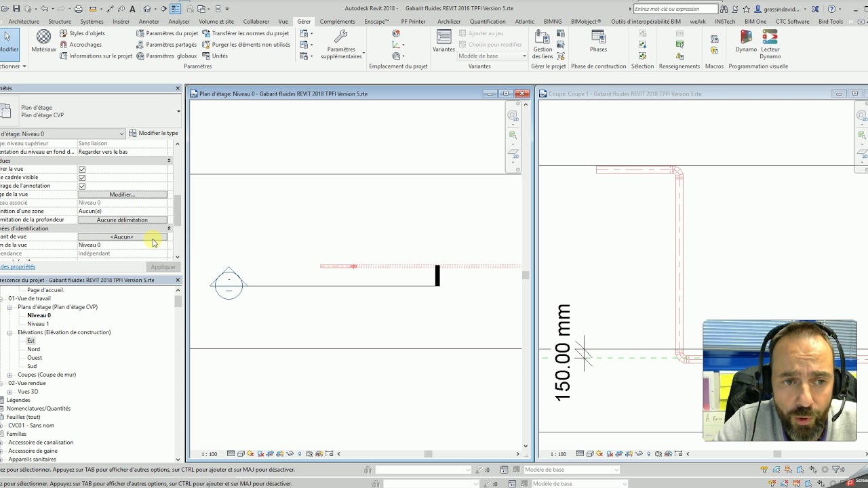
Task: Click Modifier le type button
Action: [x=153, y=134]
